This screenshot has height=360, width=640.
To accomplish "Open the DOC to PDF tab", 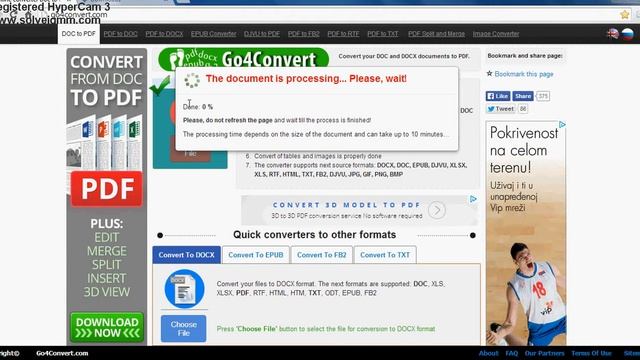I will (x=78, y=34).
